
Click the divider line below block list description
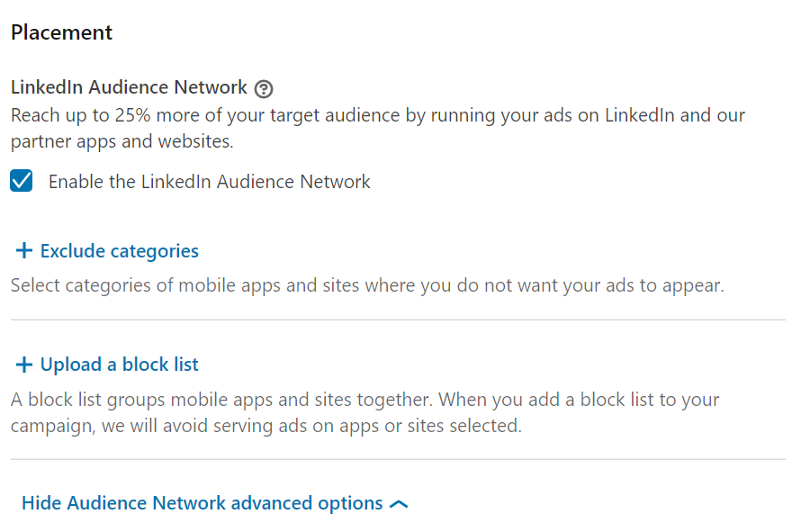coord(398,459)
